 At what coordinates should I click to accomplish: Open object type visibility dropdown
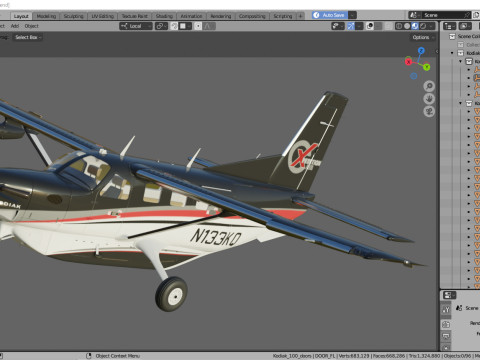click(x=338, y=26)
